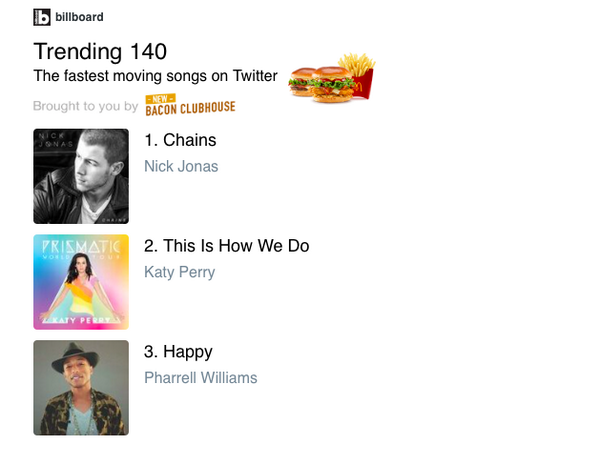The image size is (600, 465).
Task: Open the Bacon Clubhouse sponsor logo
Action: (x=190, y=109)
